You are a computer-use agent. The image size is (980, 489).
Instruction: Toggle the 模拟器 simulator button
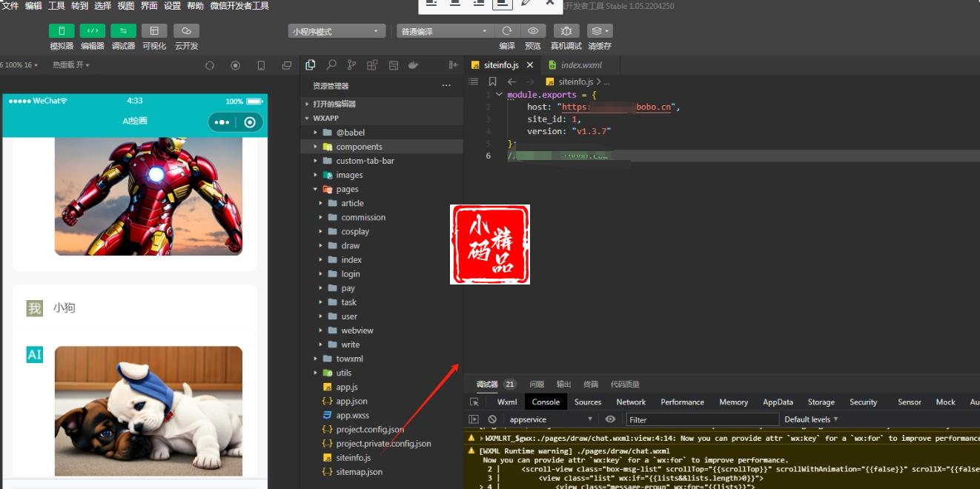tap(62, 31)
